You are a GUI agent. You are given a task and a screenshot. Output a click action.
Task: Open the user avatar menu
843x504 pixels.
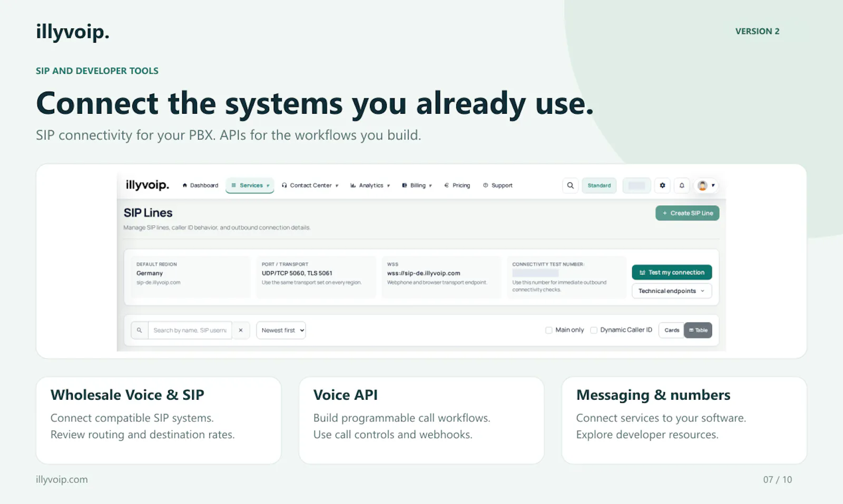tap(706, 185)
